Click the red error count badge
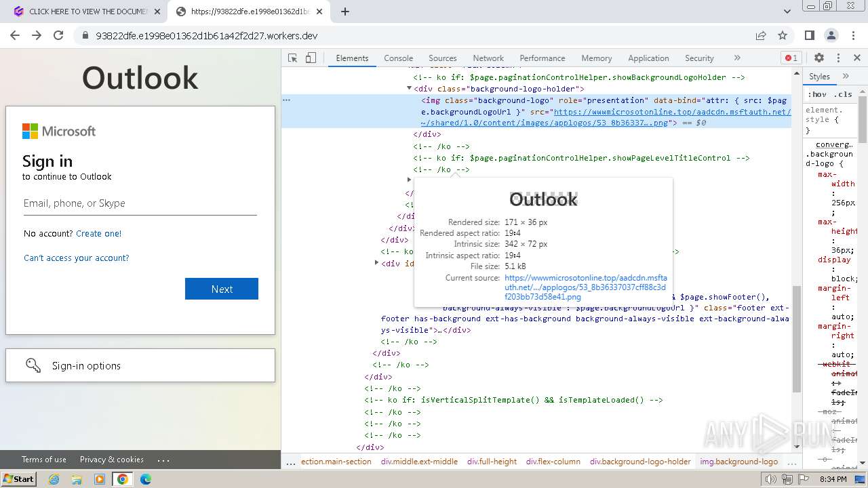Image resolution: width=868 pixels, height=488 pixels. (791, 58)
